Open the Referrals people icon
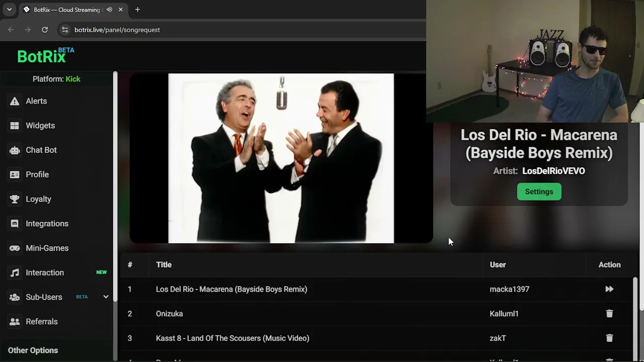644x362 pixels. tap(15, 322)
